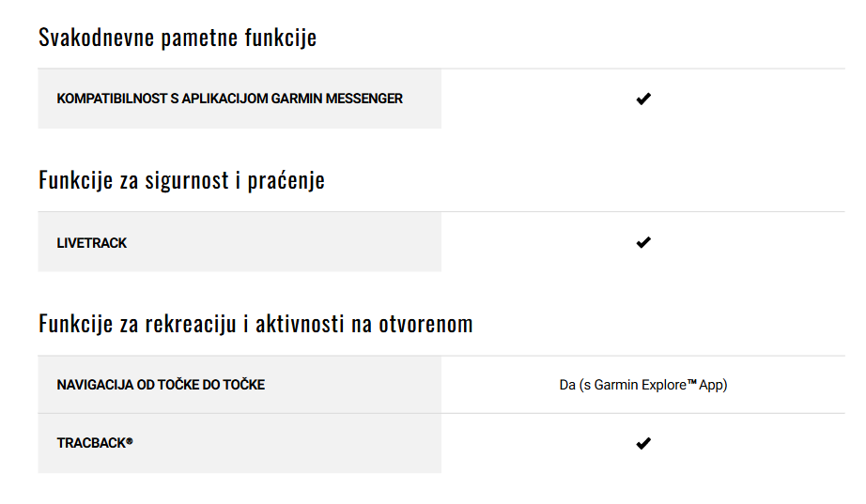The width and height of the screenshot is (866, 504).
Task: Click the word otvorenom in the last heading
Action: (425, 324)
